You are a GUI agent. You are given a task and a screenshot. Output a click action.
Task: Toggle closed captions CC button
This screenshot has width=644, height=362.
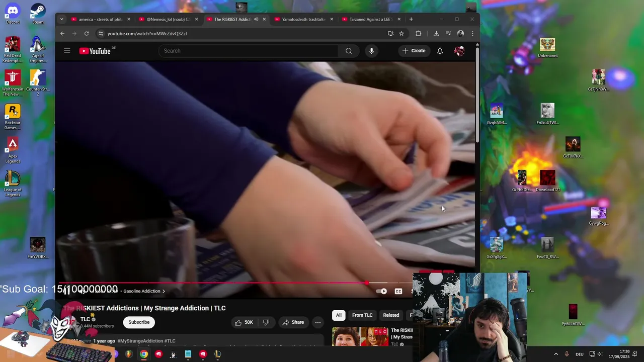click(x=398, y=291)
